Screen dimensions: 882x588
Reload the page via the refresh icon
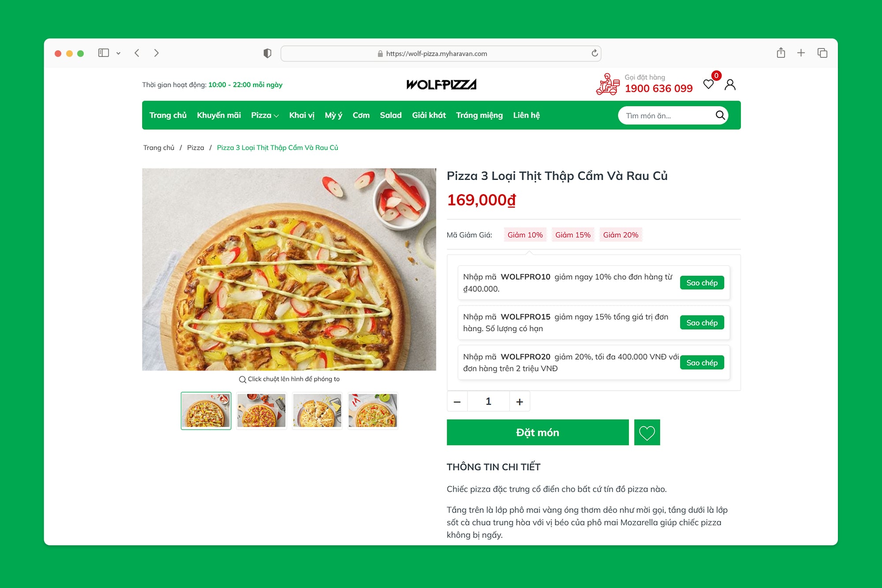(x=594, y=53)
